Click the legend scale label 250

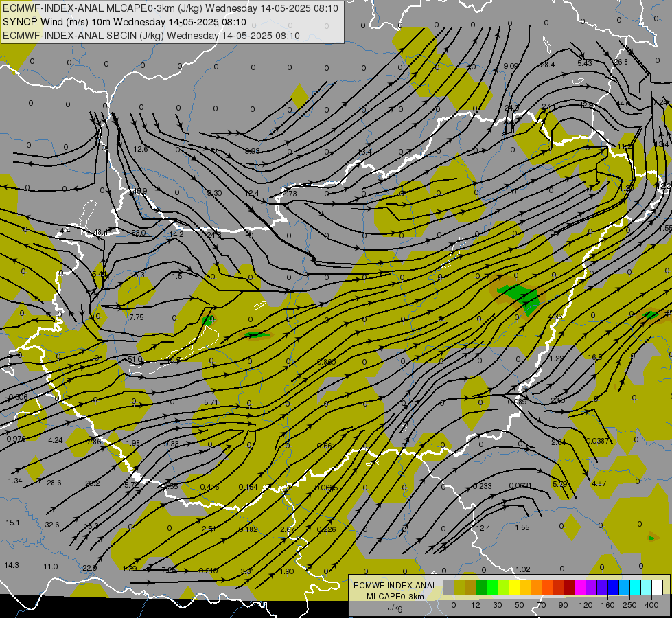click(629, 605)
